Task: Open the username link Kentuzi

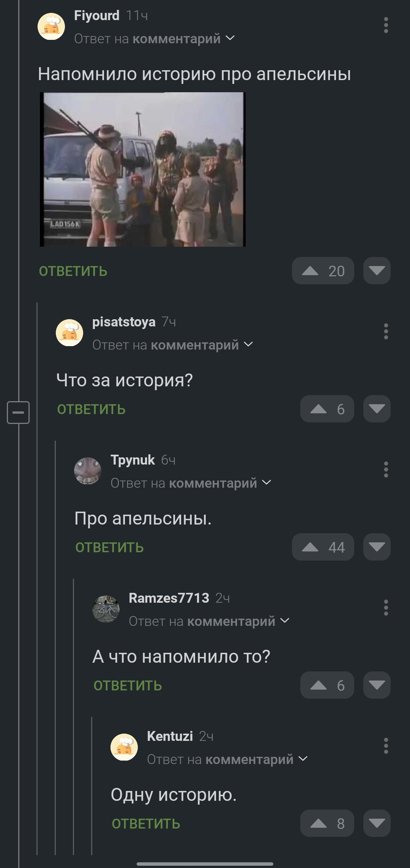Action: (x=170, y=736)
